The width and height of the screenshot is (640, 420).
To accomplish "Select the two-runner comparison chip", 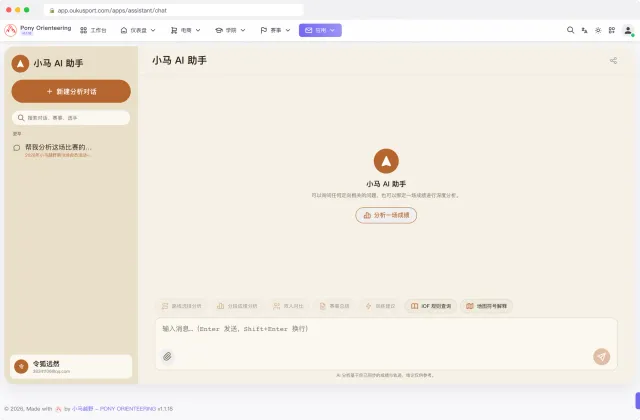I will coord(288,306).
